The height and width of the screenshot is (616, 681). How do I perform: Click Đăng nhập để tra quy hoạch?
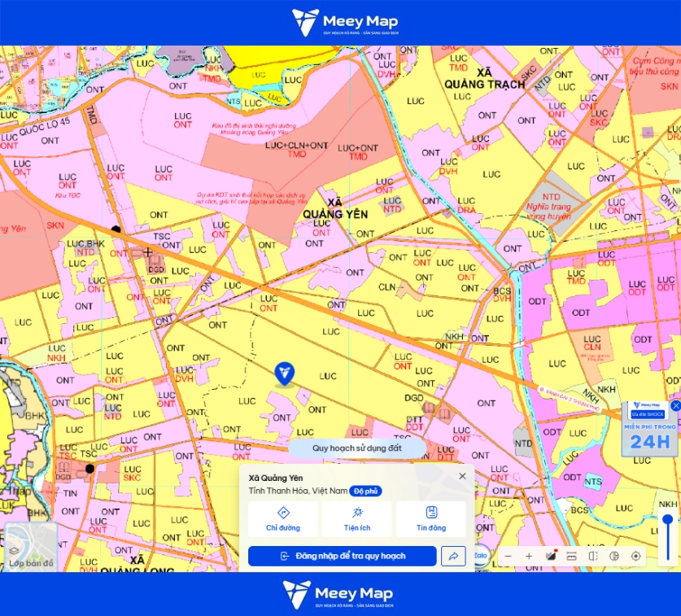[343, 556]
